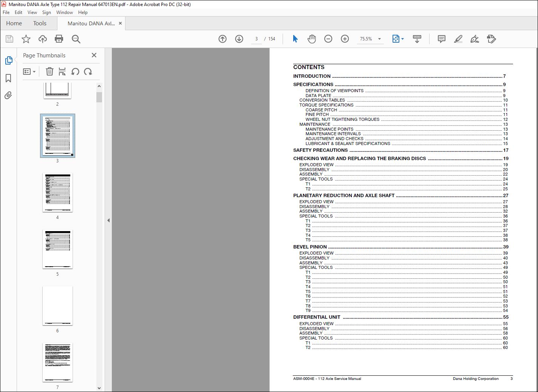The height and width of the screenshot is (392, 538).
Task: Select page 7 thumbnail
Action: (x=57, y=363)
